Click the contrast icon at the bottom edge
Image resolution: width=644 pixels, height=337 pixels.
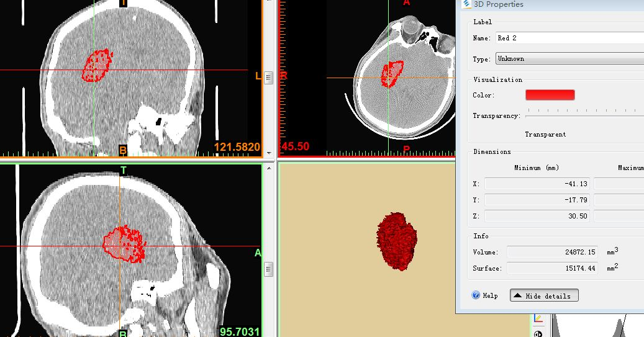[538, 334]
